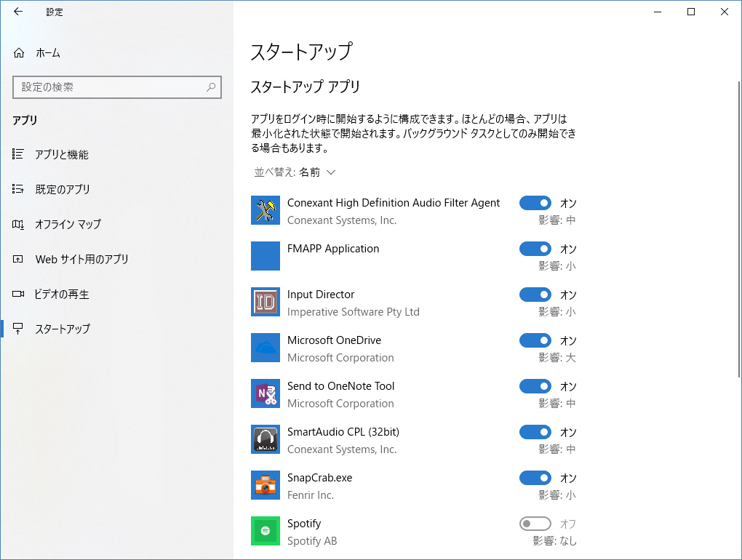Screen dimensions: 742x560
Task: Click the Send to OneNote Tool icon
Action: coord(265,393)
